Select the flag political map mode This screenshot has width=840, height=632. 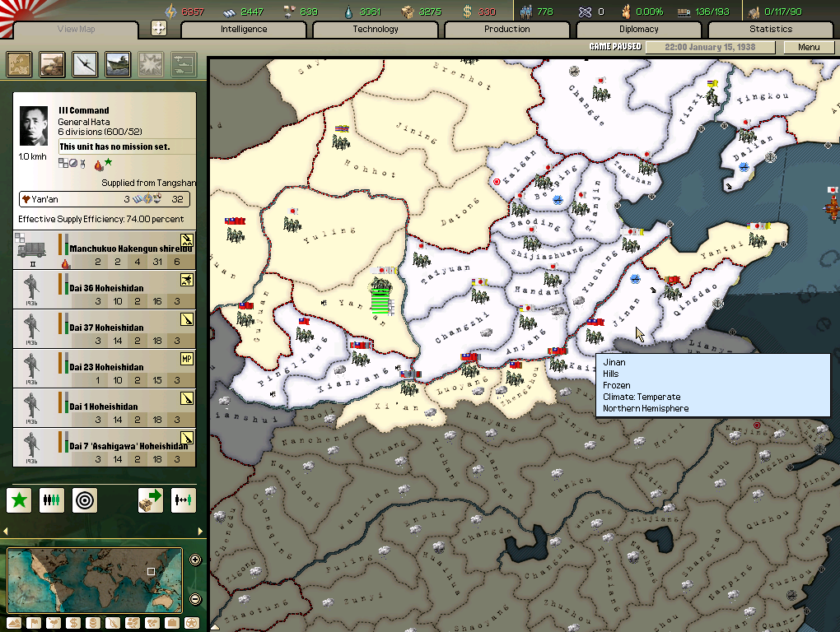pos(34,623)
